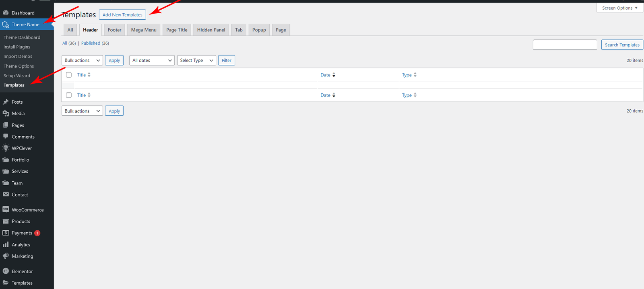Expand the All dates filter dropdown
The image size is (644, 289).
152,60
